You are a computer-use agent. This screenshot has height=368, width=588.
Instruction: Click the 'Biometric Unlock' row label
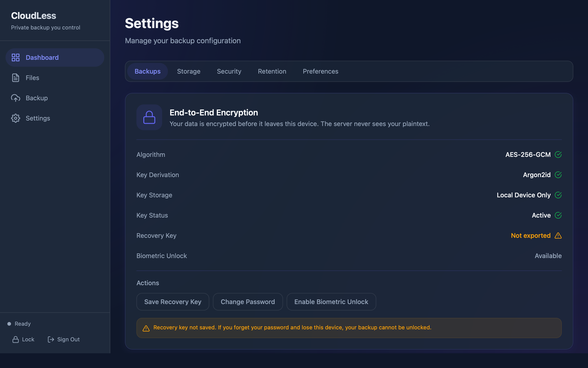pos(161,256)
